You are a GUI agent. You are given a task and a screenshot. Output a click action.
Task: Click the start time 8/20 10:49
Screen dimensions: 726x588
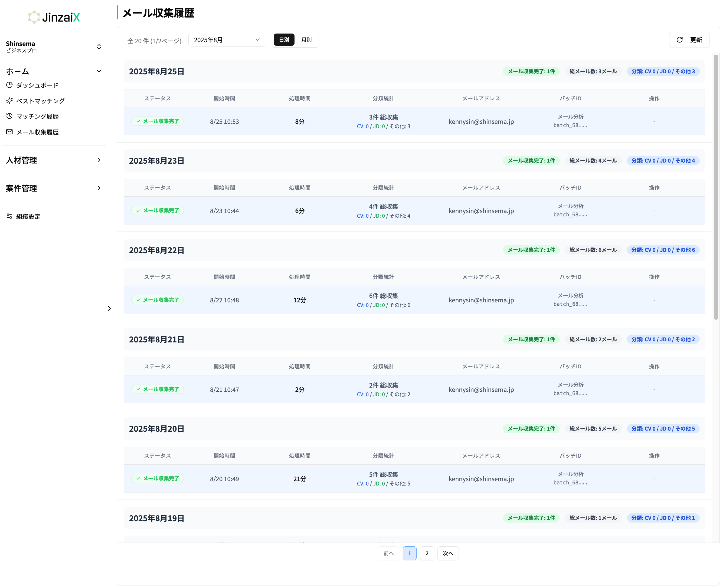tap(224, 479)
